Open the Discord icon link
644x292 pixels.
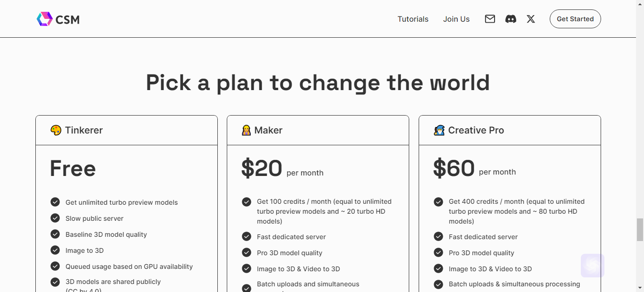511,19
